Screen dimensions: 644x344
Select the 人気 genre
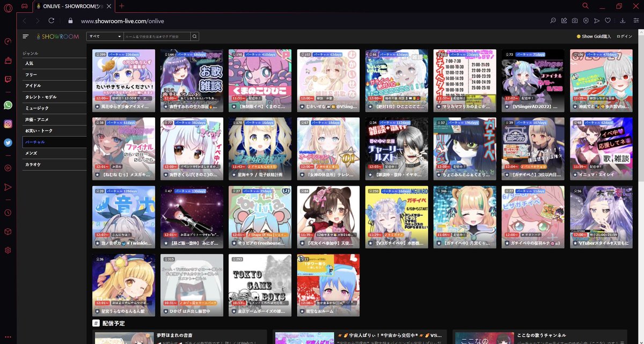pos(54,63)
